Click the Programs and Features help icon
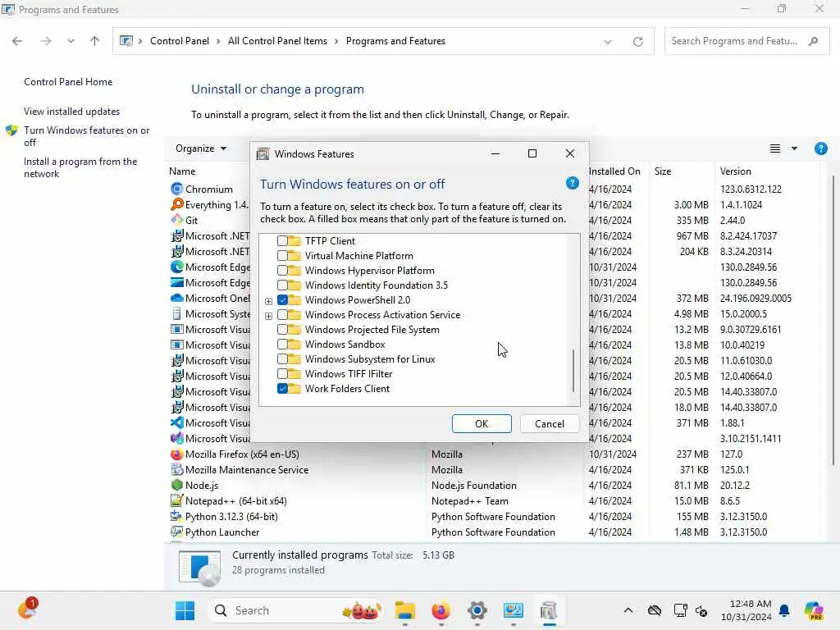 (820, 148)
